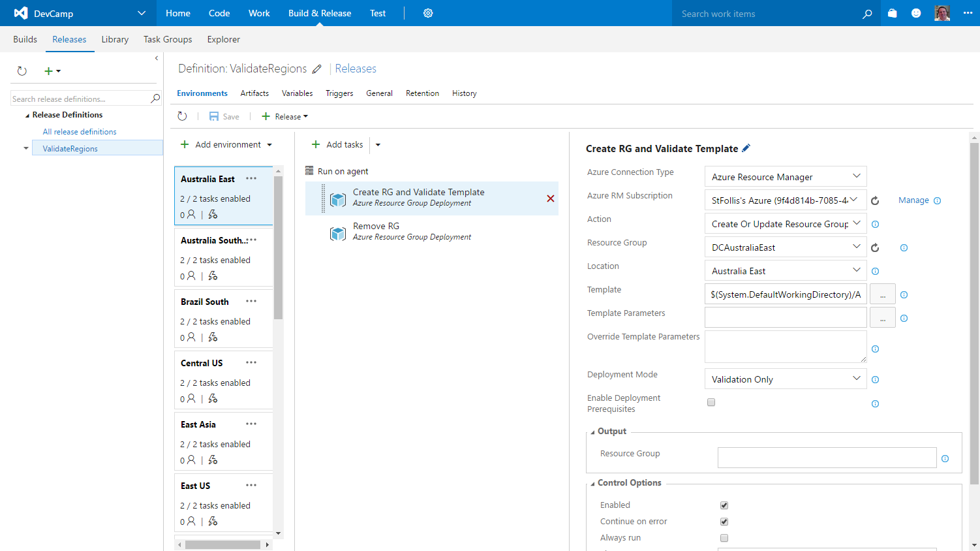This screenshot has width=980, height=551.
Task: Toggle Enable Deployment Prerequisites checkbox
Action: (x=711, y=402)
